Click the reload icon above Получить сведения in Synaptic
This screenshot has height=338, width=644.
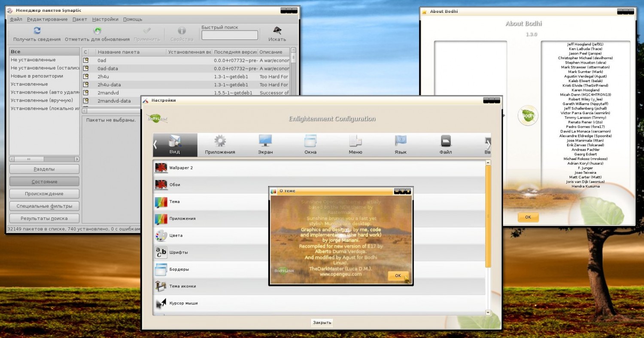37,30
